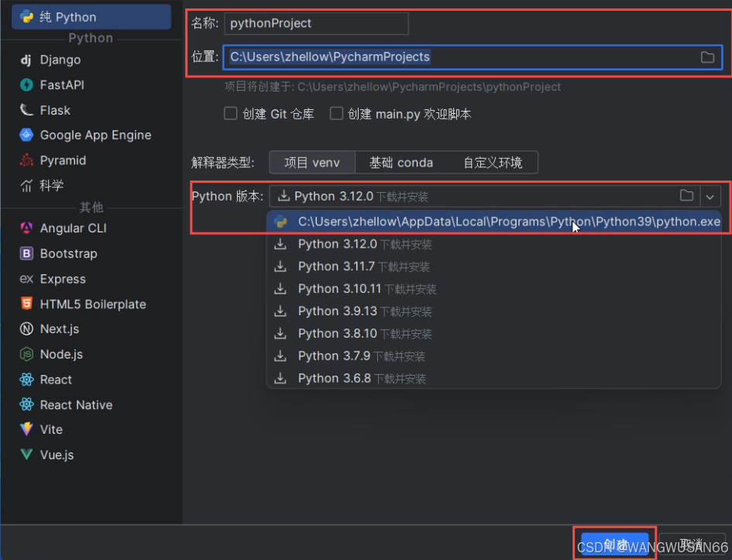Image resolution: width=732 pixels, height=560 pixels.
Task: Click the React atom icon
Action: click(x=26, y=380)
